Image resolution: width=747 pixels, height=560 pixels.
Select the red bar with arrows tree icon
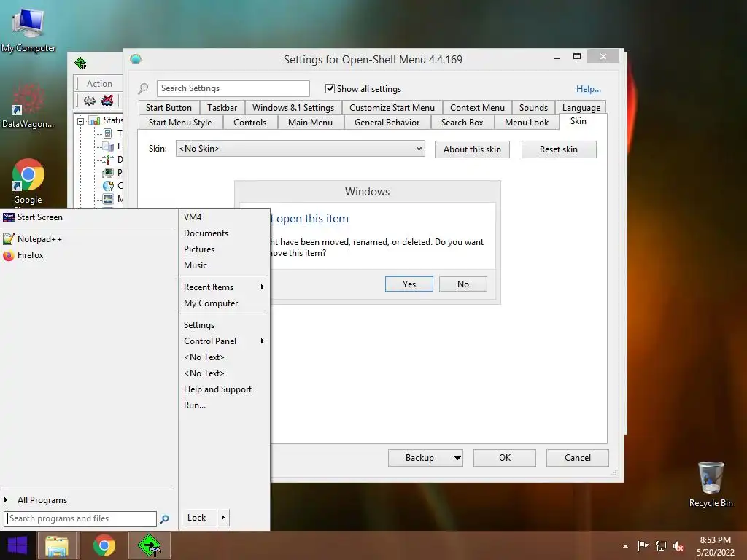tap(108, 159)
